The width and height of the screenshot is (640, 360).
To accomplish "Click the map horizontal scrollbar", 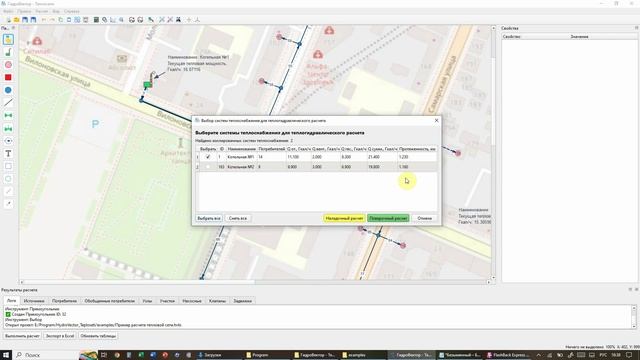I will 255,282.
